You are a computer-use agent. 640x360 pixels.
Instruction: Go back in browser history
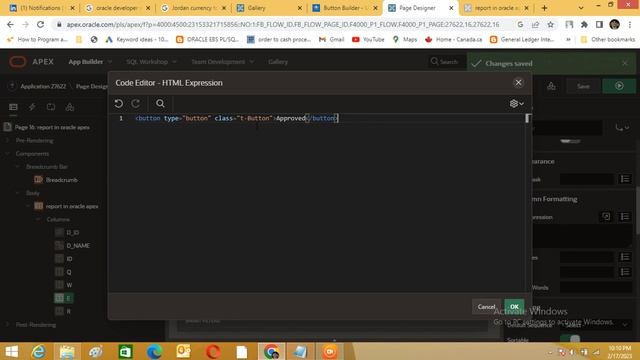pos(10,24)
